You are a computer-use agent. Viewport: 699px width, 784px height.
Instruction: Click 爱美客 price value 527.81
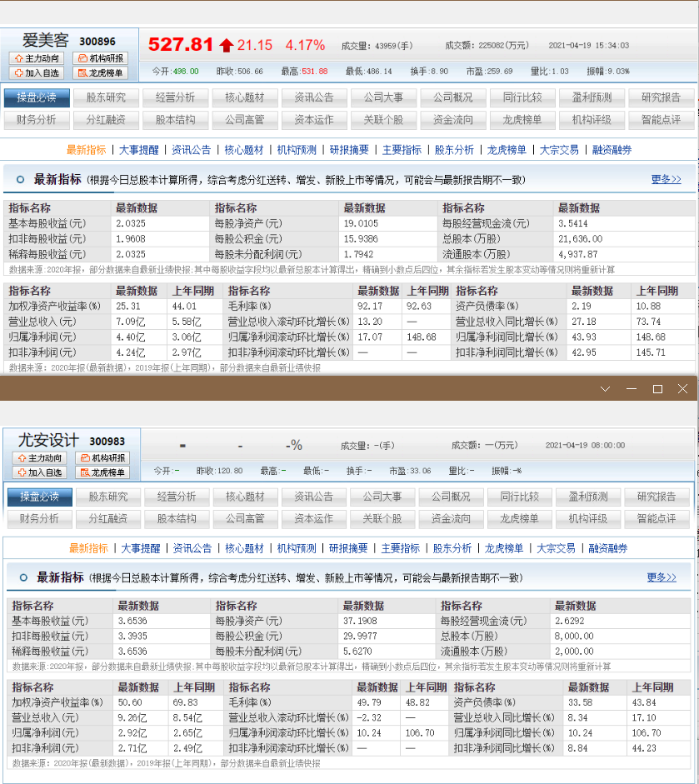pos(181,45)
